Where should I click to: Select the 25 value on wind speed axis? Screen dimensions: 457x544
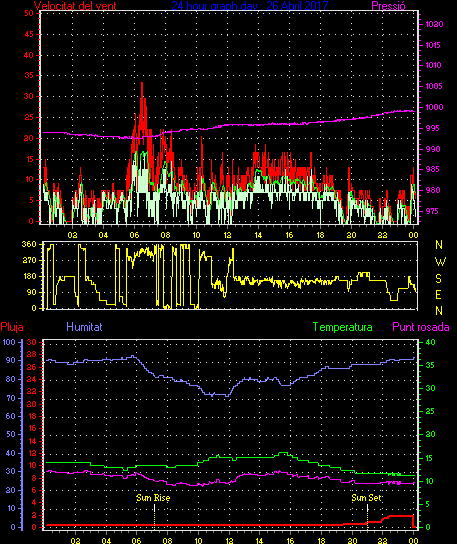point(29,117)
